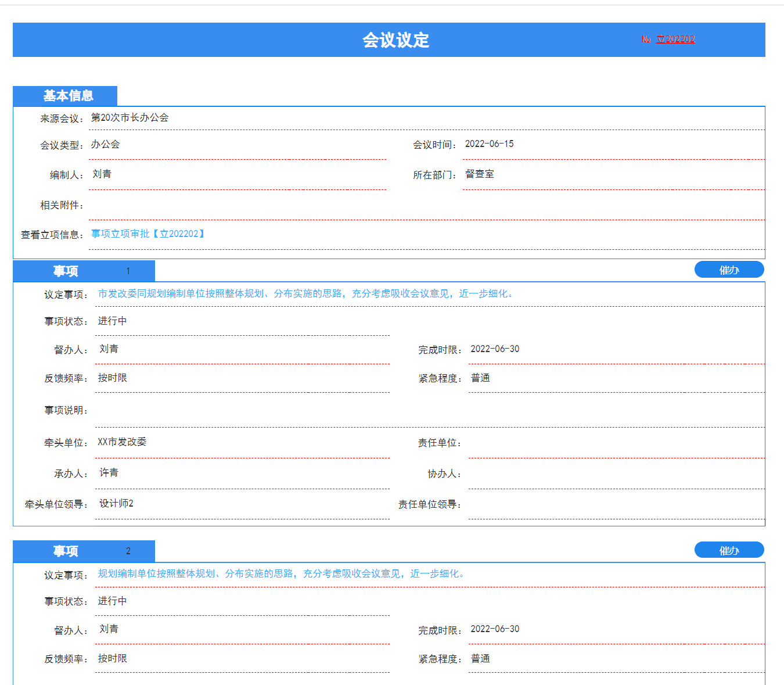784x685 pixels.
Task: Click 所在部门 value 督查室
Action: click(480, 174)
